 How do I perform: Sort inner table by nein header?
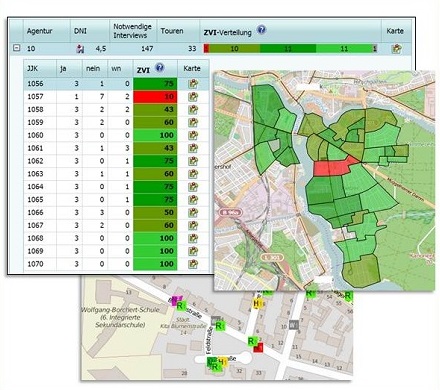[93, 68]
